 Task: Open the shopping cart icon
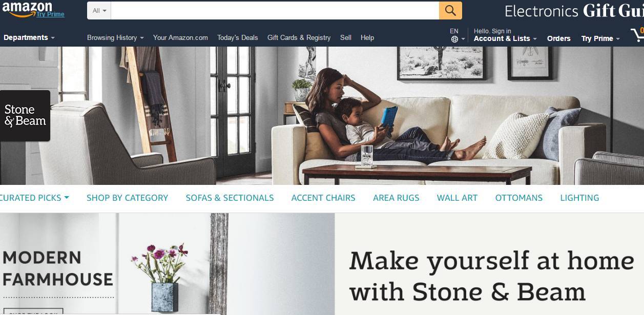[x=637, y=35]
